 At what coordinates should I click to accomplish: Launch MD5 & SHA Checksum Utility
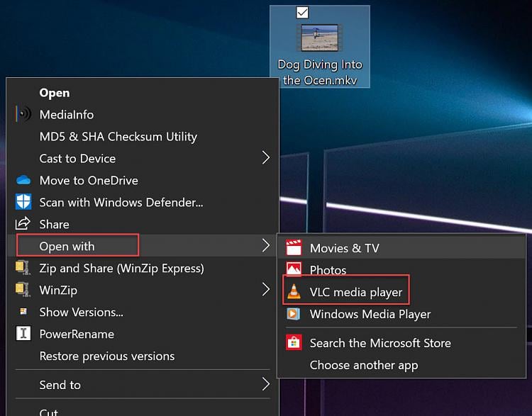point(142,136)
